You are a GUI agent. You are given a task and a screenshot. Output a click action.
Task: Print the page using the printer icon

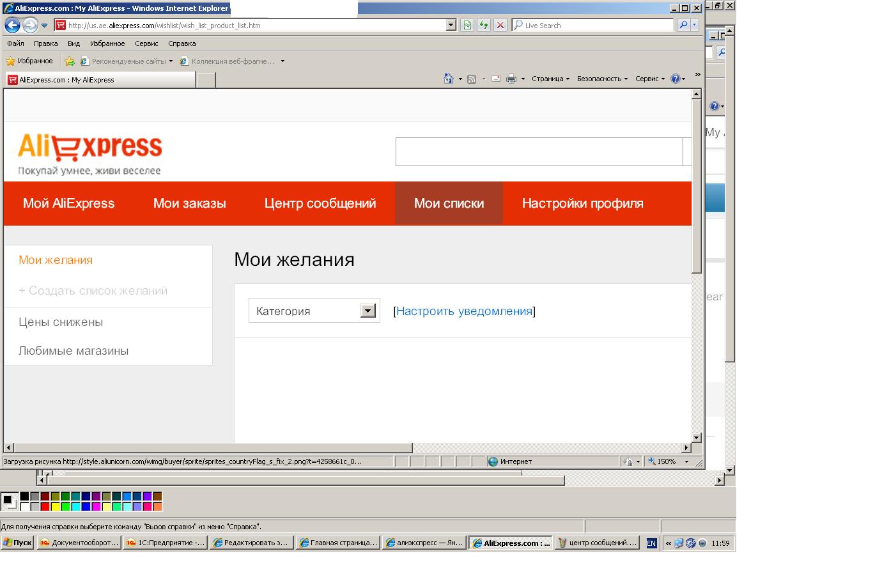pyautogui.click(x=511, y=79)
